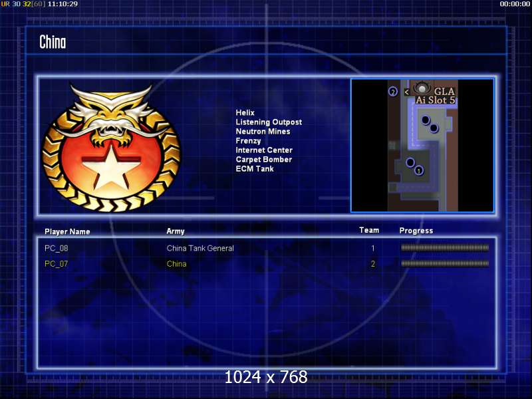Click the GLA faction emblem on minimap

point(422,88)
